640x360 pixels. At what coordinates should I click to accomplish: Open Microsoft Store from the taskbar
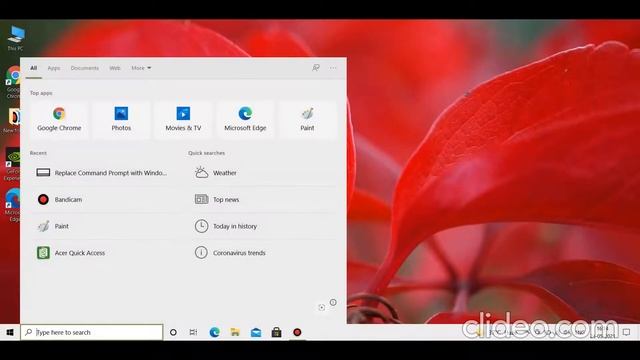pyautogui.click(x=276, y=332)
